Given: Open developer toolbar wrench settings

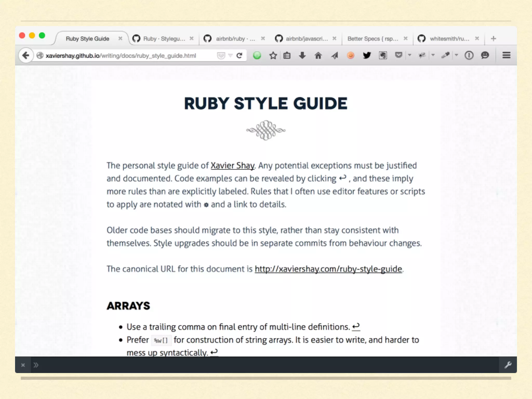Looking at the screenshot, I should click(x=508, y=365).
